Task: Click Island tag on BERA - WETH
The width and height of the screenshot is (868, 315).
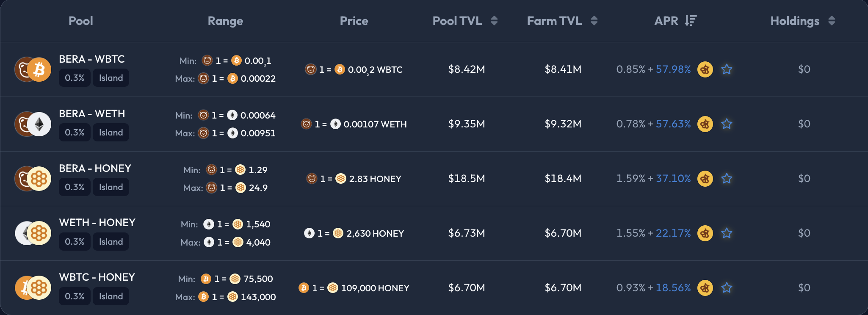Action: tap(111, 133)
